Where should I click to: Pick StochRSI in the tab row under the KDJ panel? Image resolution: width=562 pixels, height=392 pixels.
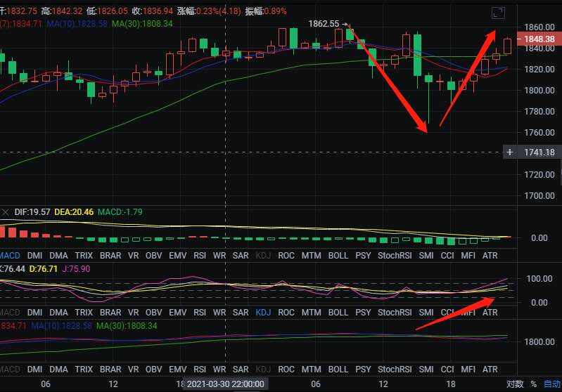tap(395, 313)
